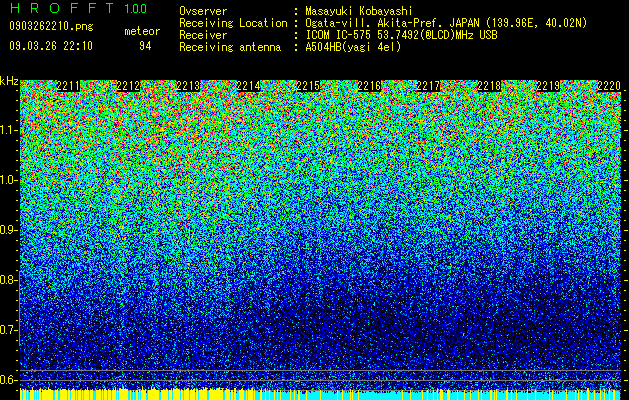Click the A504HB yagi antenna text

coord(353,47)
